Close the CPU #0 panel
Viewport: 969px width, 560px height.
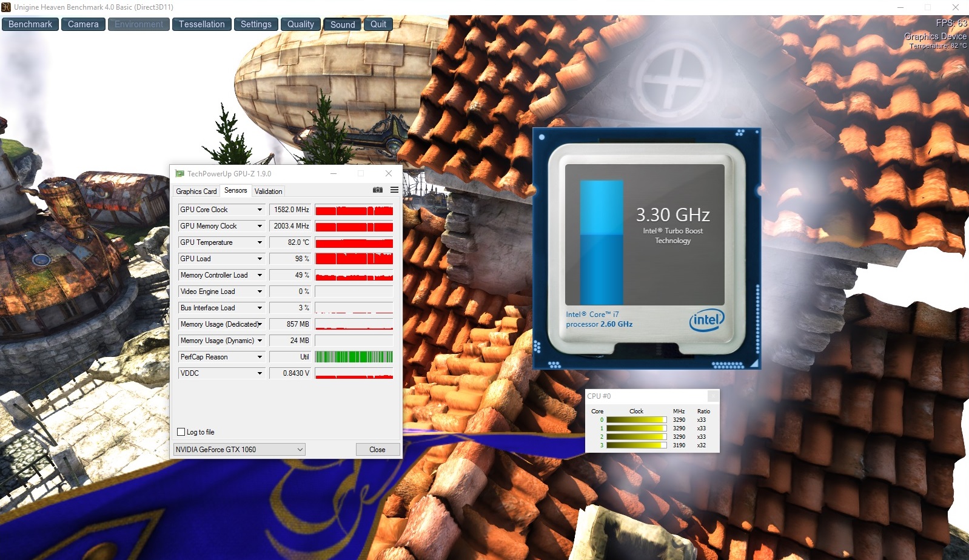713,396
